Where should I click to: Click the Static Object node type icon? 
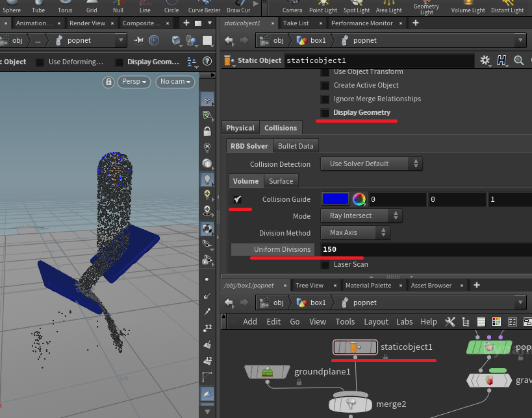coord(229,60)
